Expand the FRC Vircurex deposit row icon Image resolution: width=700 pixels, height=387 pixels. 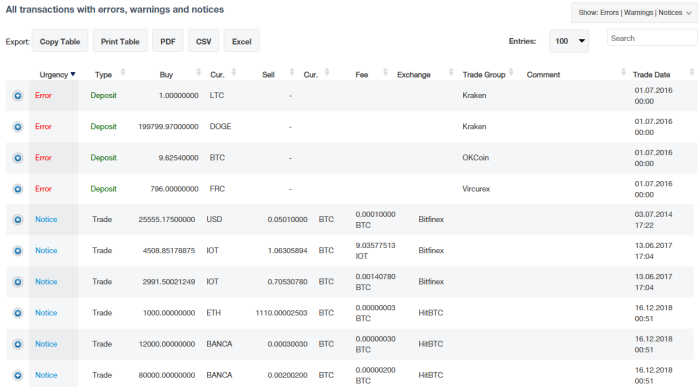point(17,189)
